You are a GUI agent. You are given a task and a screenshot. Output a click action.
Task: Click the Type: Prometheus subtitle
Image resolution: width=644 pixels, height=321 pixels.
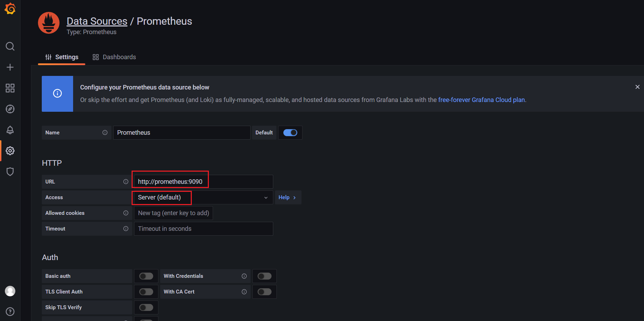92,32
